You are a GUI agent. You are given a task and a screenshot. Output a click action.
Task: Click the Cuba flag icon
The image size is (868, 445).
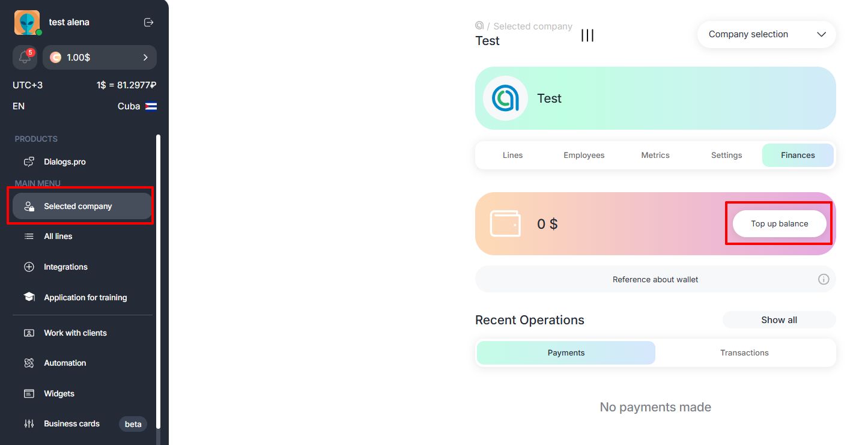(151, 106)
